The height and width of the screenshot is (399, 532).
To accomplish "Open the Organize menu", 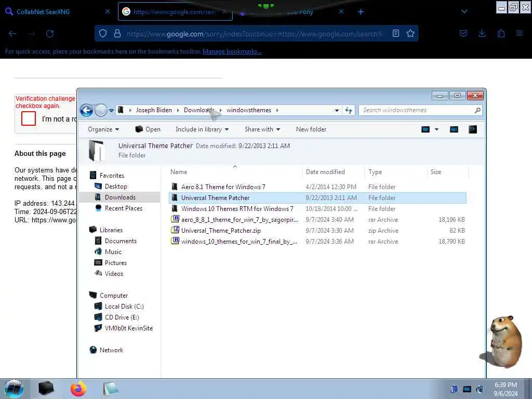I will click(x=103, y=129).
